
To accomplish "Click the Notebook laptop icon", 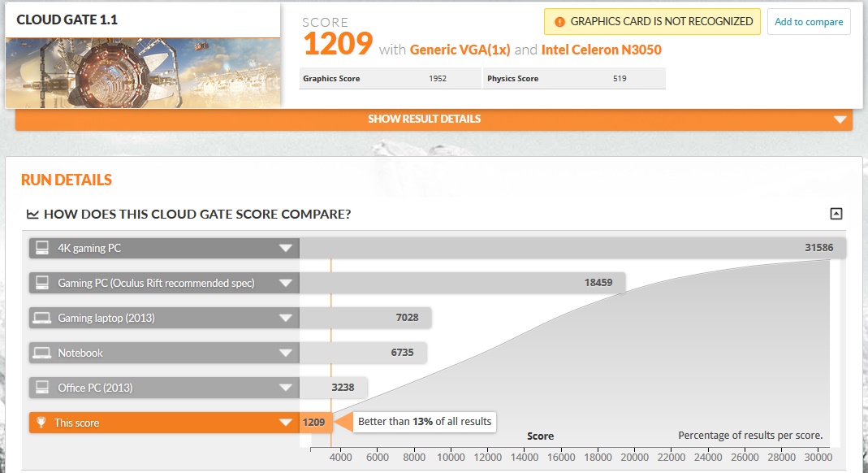I will pyautogui.click(x=42, y=353).
